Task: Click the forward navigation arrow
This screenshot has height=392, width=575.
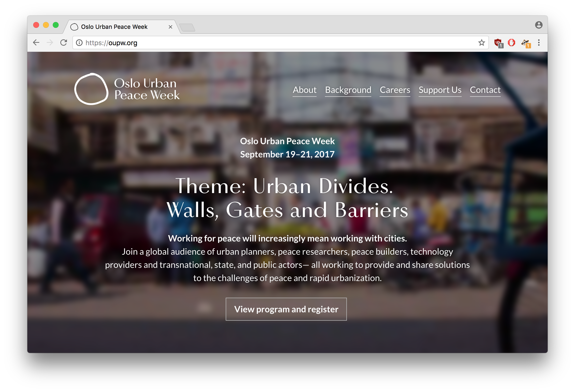Action: (x=50, y=43)
